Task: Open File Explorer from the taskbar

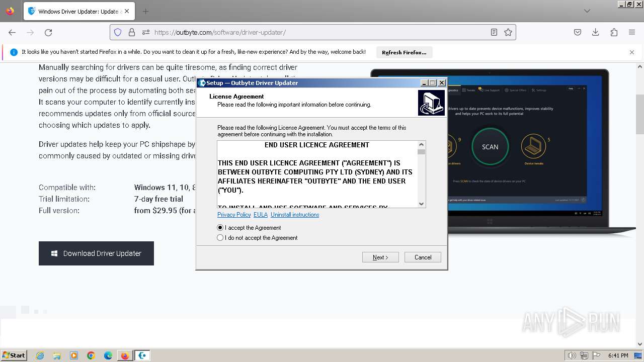Action: tap(57, 355)
